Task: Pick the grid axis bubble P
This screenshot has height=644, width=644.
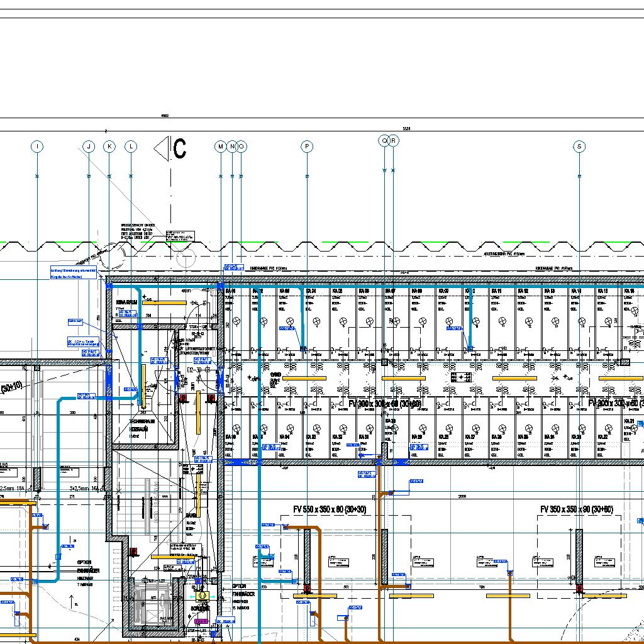Action: click(307, 147)
